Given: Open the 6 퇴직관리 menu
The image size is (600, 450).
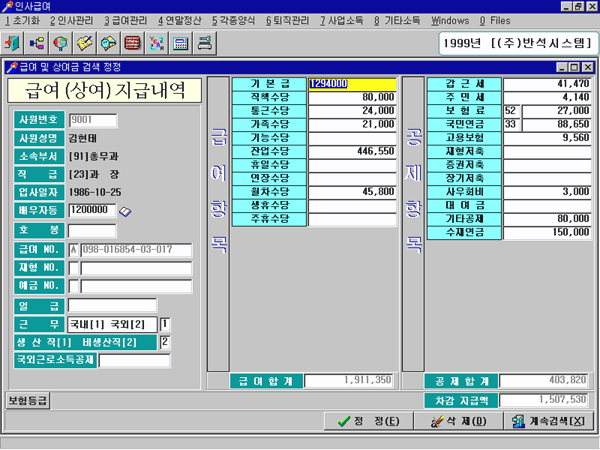Looking at the screenshot, I should coord(289,20).
